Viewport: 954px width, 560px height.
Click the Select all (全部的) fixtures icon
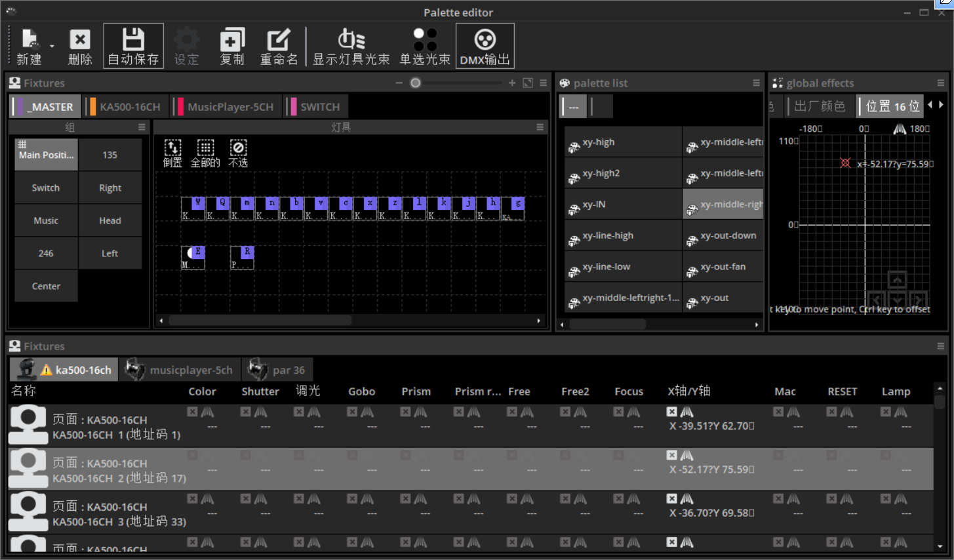click(x=205, y=153)
